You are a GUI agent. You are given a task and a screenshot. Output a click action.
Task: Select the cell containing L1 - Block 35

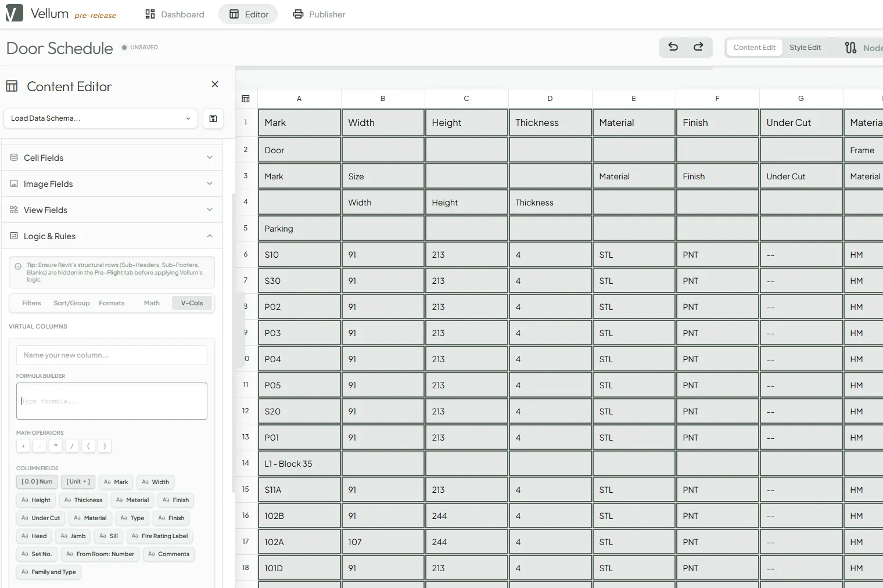point(299,464)
